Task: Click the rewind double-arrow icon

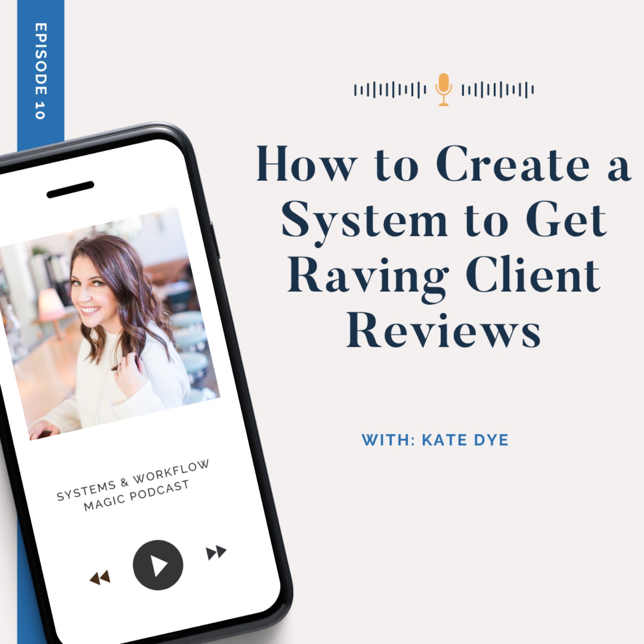Action: click(x=100, y=578)
